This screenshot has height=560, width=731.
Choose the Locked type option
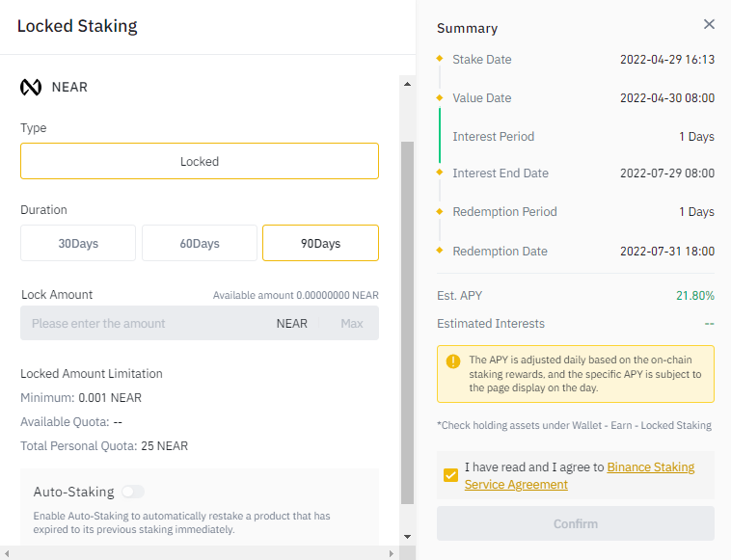point(200,161)
